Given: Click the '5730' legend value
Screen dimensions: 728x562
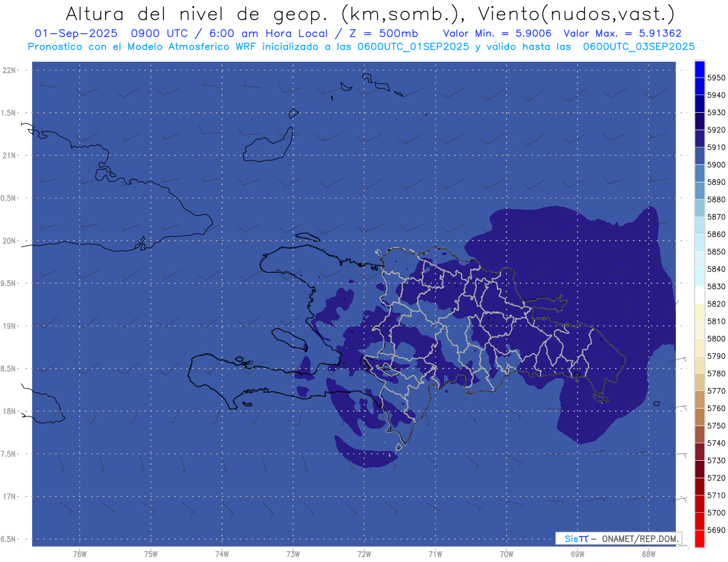Looking at the screenshot, I should 716,460.
